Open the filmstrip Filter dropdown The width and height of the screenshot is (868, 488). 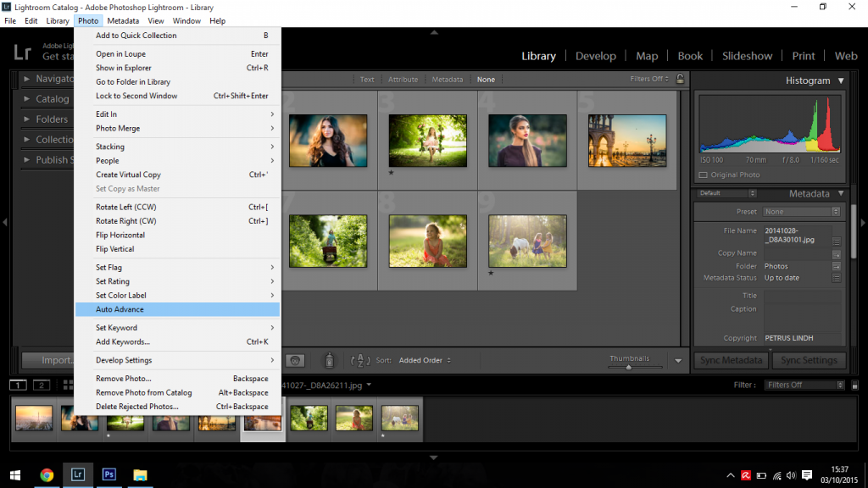pyautogui.click(x=804, y=385)
